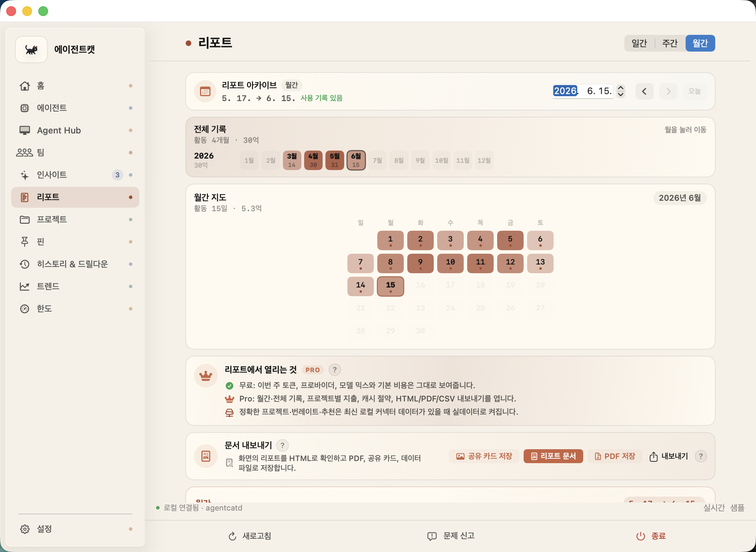This screenshot has width=756, height=552.
Task: Click the 인사이트 badge showing 3
Action: pos(117,175)
